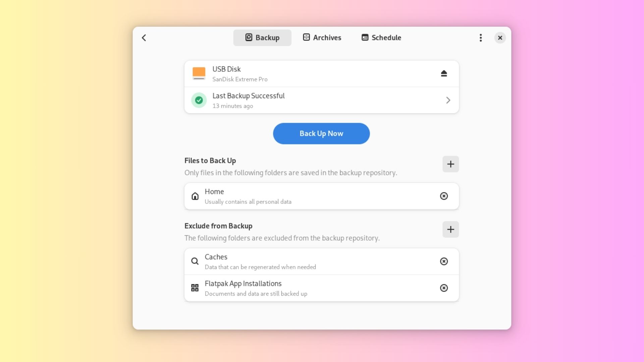
Task: Remove Home folder from backup list
Action: point(444,196)
